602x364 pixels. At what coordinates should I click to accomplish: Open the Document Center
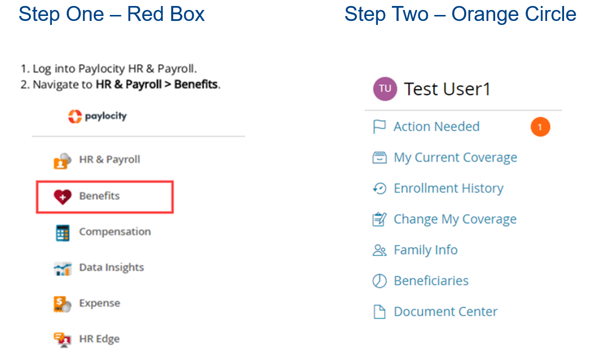point(445,312)
